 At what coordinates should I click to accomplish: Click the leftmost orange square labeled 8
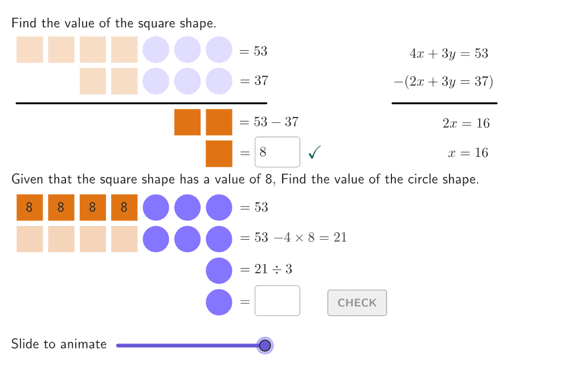coord(30,208)
